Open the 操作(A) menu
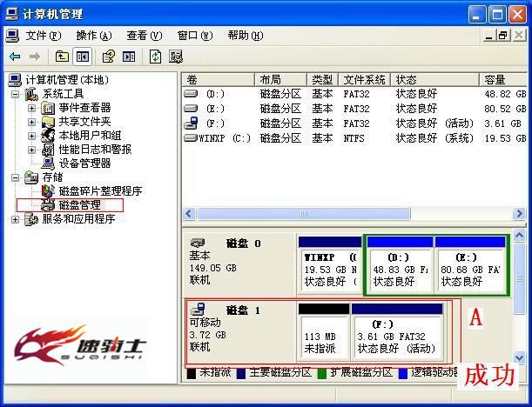 pyautogui.click(x=94, y=36)
